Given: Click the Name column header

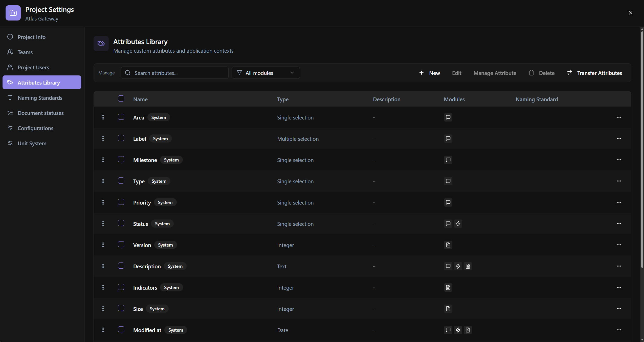Looking at the screenshot, I should click(140, 99).
